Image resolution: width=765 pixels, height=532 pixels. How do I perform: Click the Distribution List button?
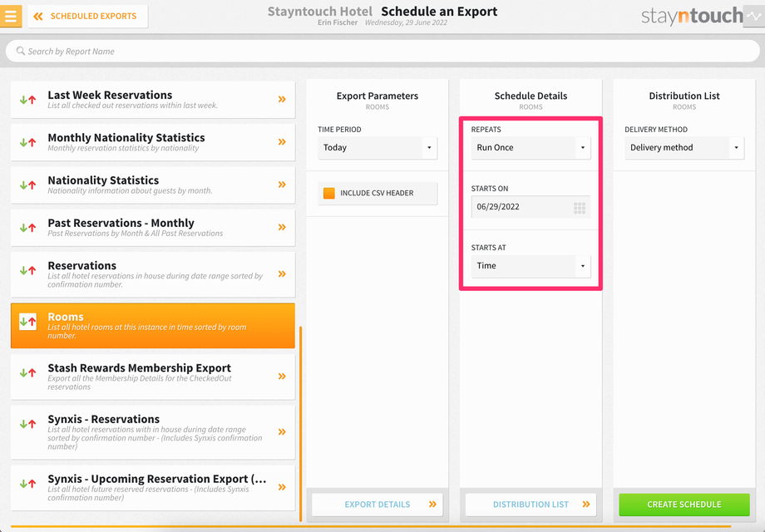pos(531,505)
